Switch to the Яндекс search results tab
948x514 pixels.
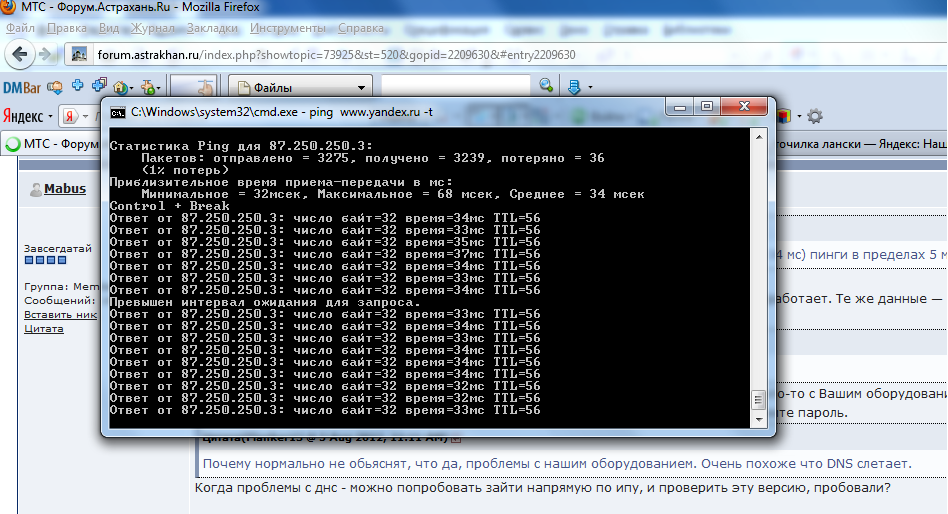(x=861, y=144)
